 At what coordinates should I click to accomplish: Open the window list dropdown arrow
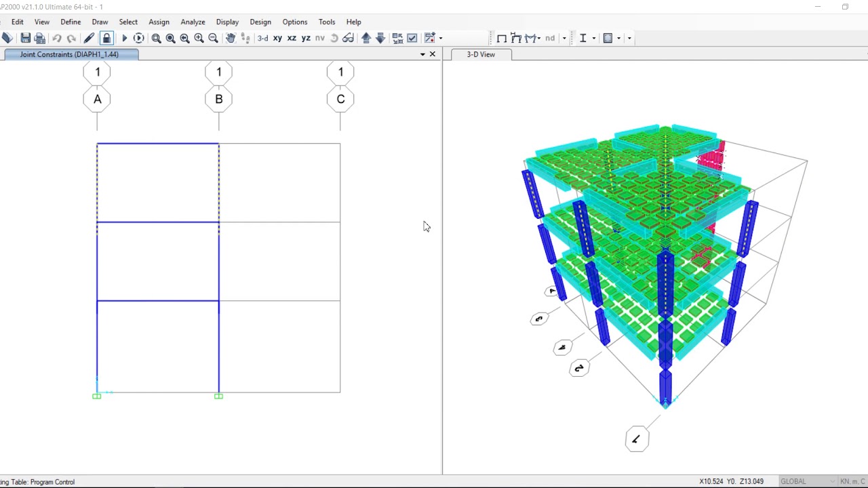point(422,54)
